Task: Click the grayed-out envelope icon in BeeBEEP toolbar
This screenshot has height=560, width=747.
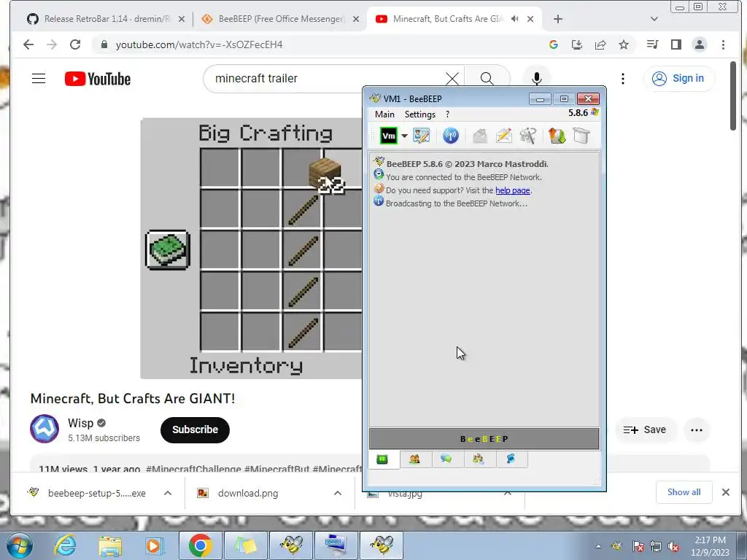Action: point(480,136)
